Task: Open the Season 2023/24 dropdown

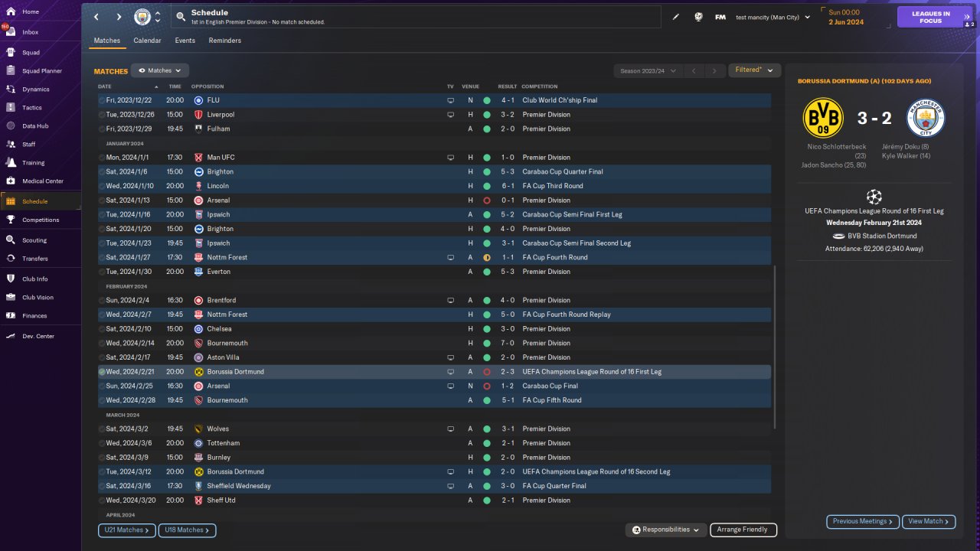Action: coord(648,71)
